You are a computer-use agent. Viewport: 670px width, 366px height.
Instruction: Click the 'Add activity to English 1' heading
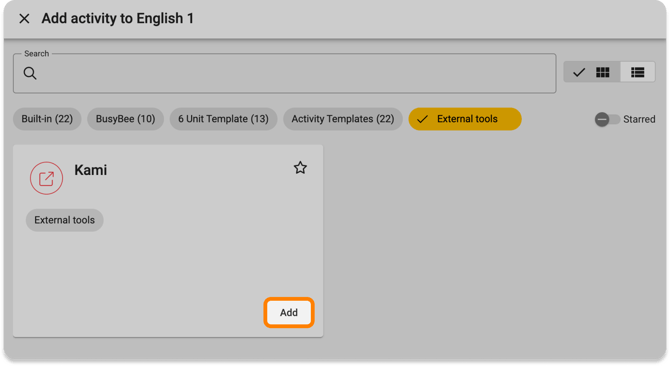[x=118, y=18]
